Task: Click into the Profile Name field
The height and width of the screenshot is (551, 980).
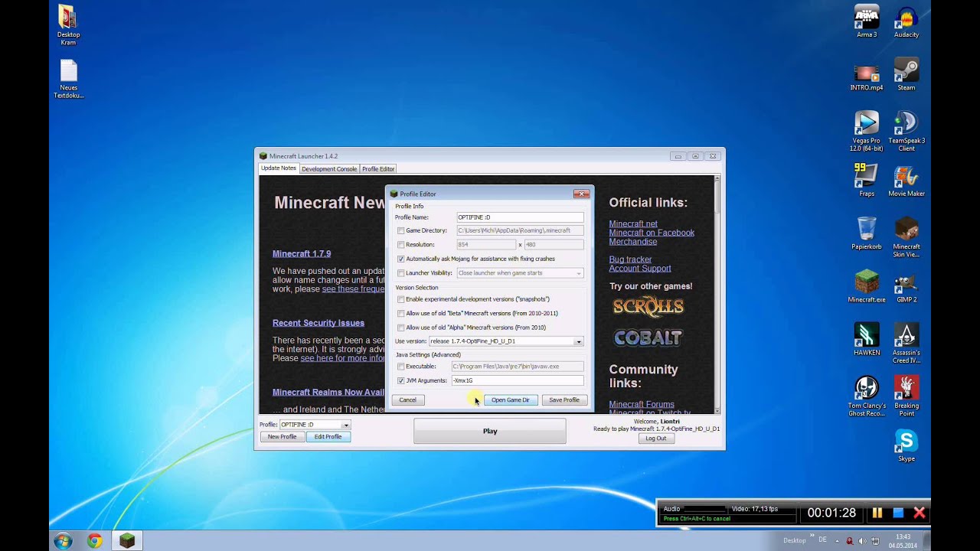Action: 520,217
